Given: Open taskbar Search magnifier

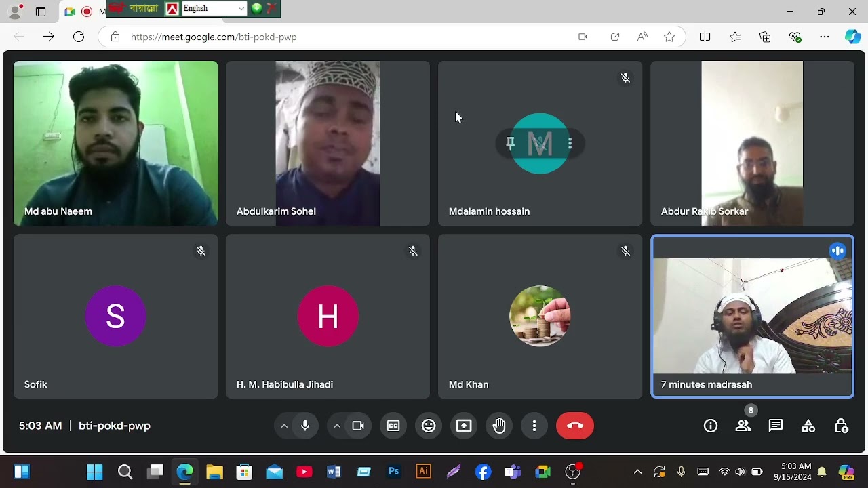Looking at the screenshot, I should click(125, 472).
